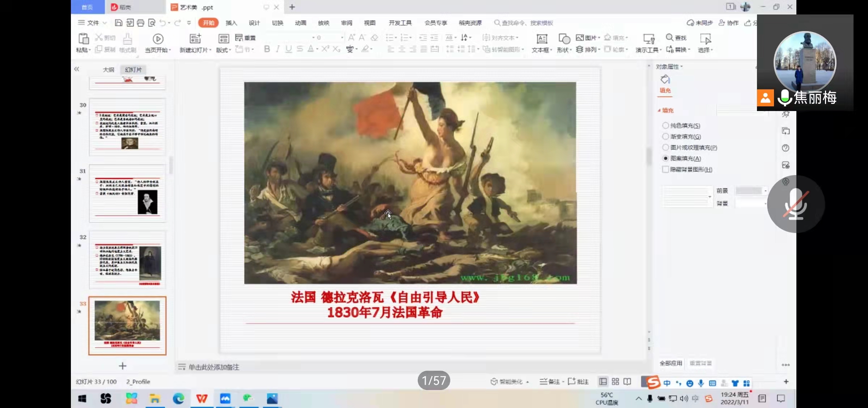Viewport: 868px width, 408px height.
Task: Select 图案填充(A) pattern fill radio
Action: 665,158
